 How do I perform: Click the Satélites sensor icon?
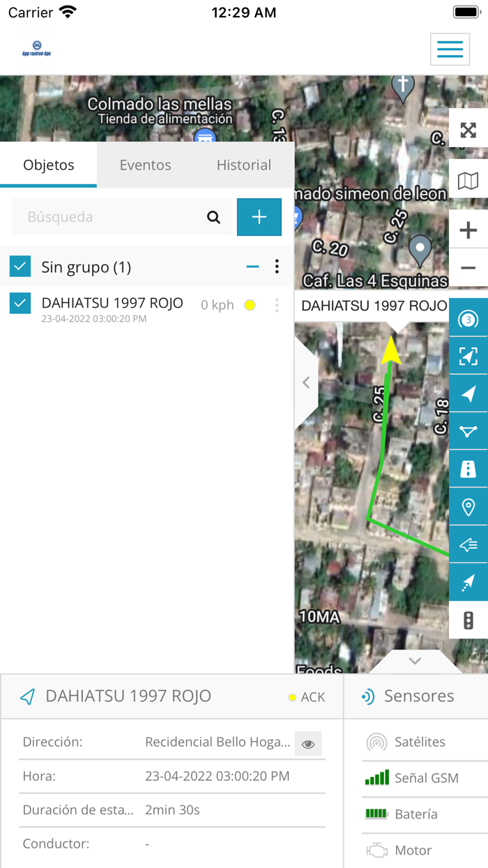coord(377,742)
